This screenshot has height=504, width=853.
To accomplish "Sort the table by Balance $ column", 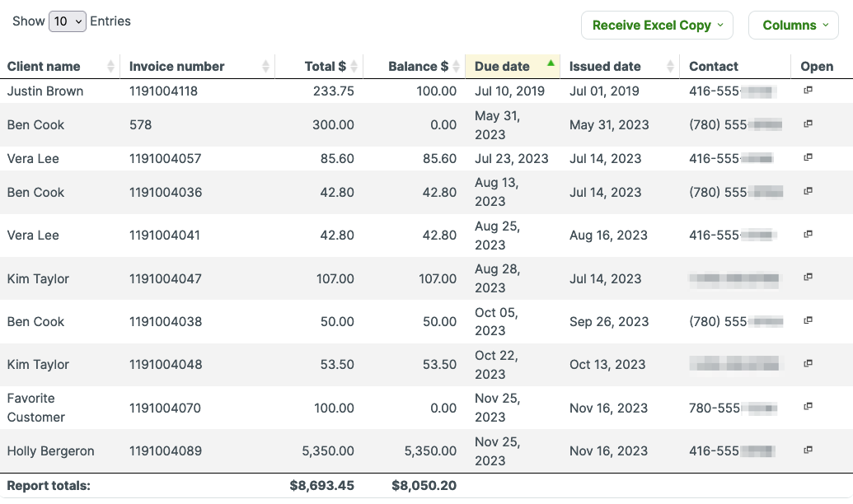I will point(419,66).
